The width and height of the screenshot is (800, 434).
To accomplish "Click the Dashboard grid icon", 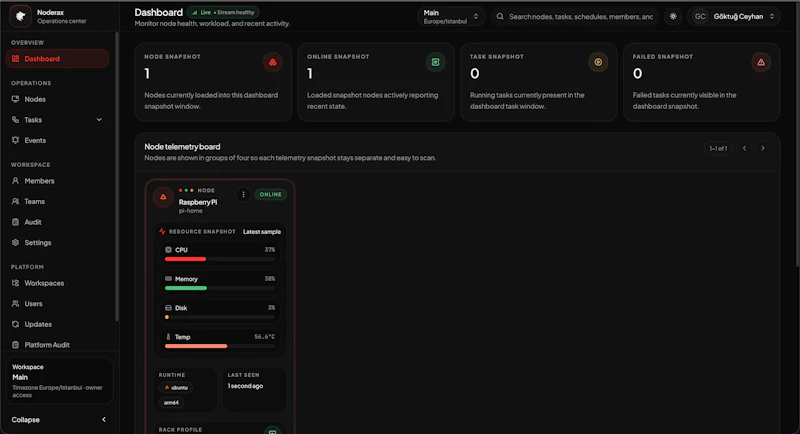I will pos(15,59).
